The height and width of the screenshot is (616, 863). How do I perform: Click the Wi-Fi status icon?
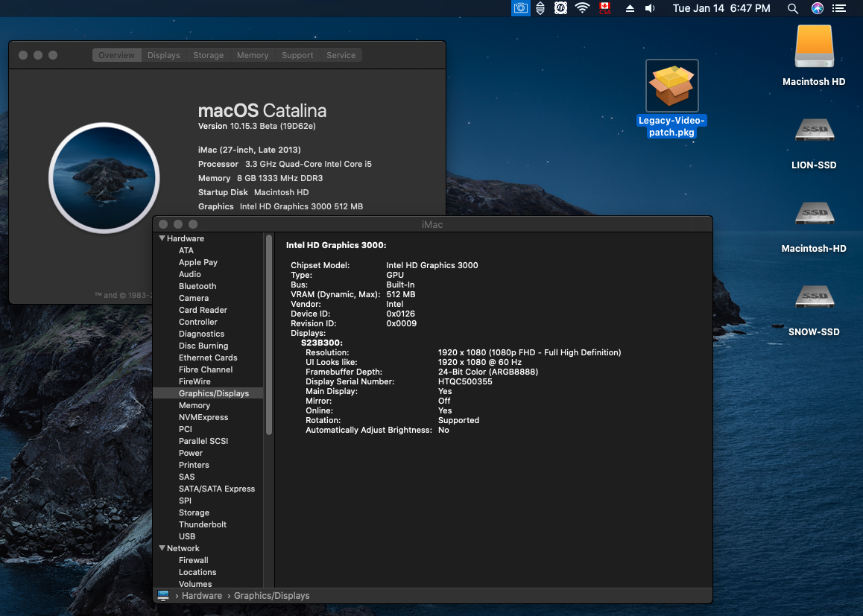pos(582,8)
